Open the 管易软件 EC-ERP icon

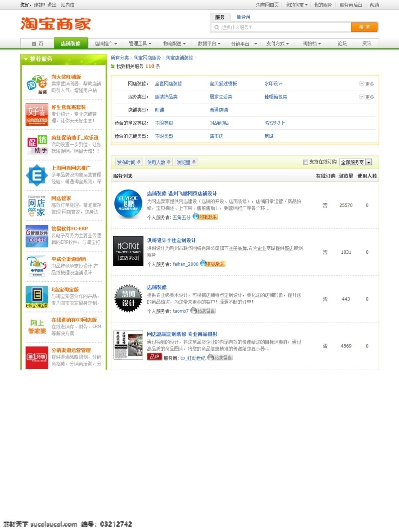point(37,236)
